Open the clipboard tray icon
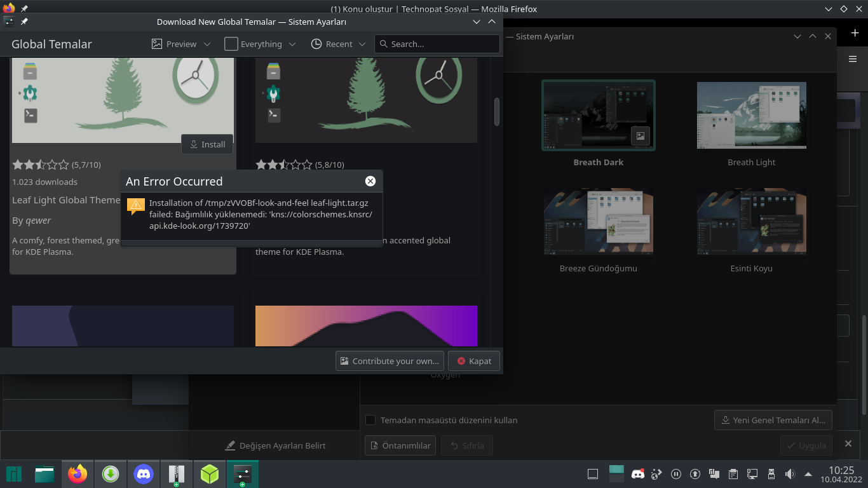 pyautogui.click(x=733, y=474)
